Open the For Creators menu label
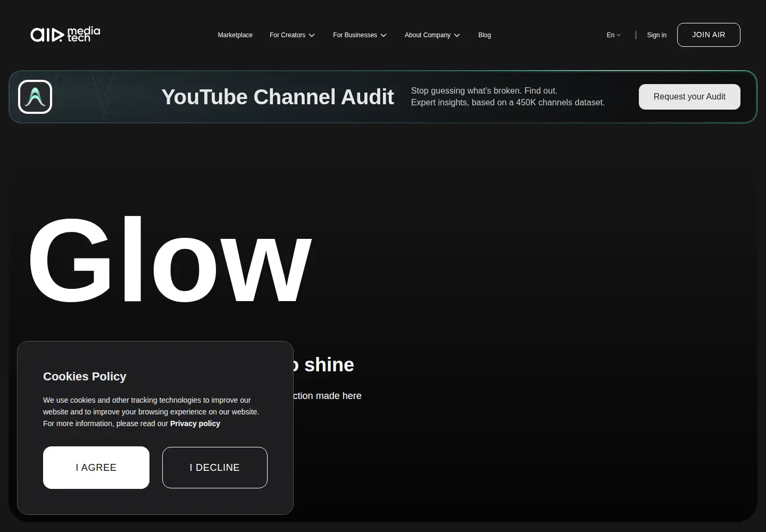 pos(287,35)
